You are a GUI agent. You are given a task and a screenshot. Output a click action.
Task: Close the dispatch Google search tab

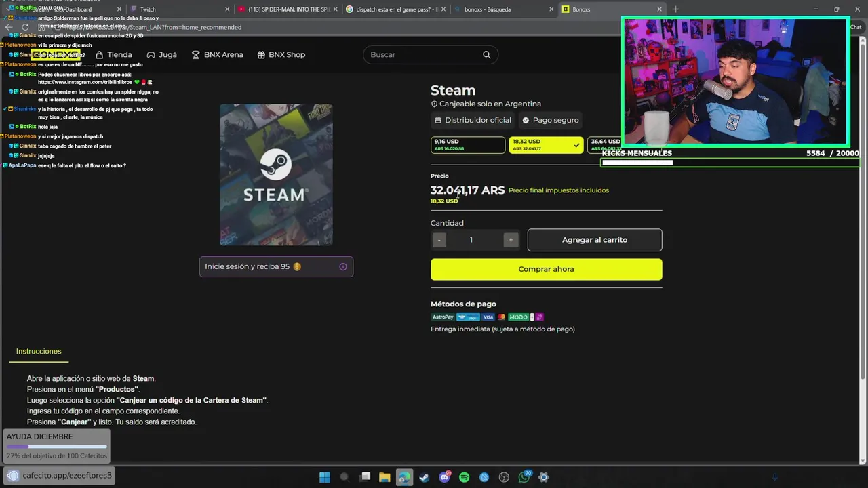click(x=443, y=9)
